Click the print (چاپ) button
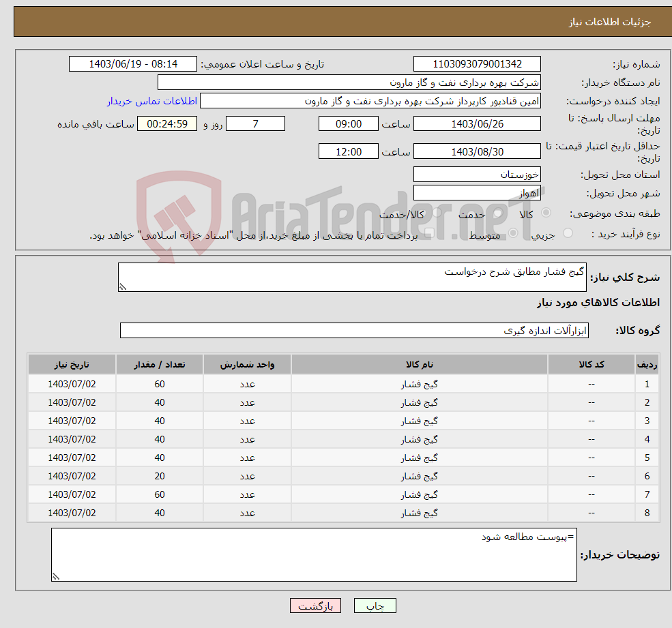The image size is (672, 628). click(x=375, y=605)
